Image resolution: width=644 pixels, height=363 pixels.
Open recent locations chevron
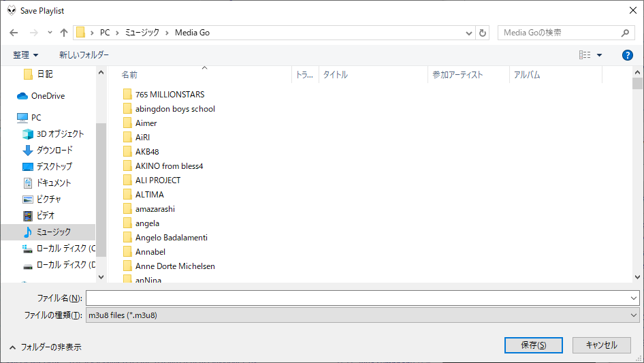(50, 33)
